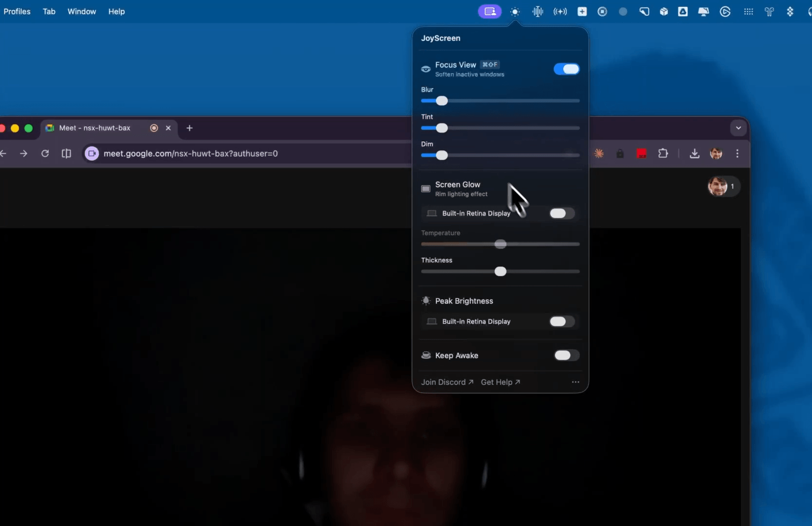
Task: Click the split view icon in toolbar
Action: click(x=67, y=154)
